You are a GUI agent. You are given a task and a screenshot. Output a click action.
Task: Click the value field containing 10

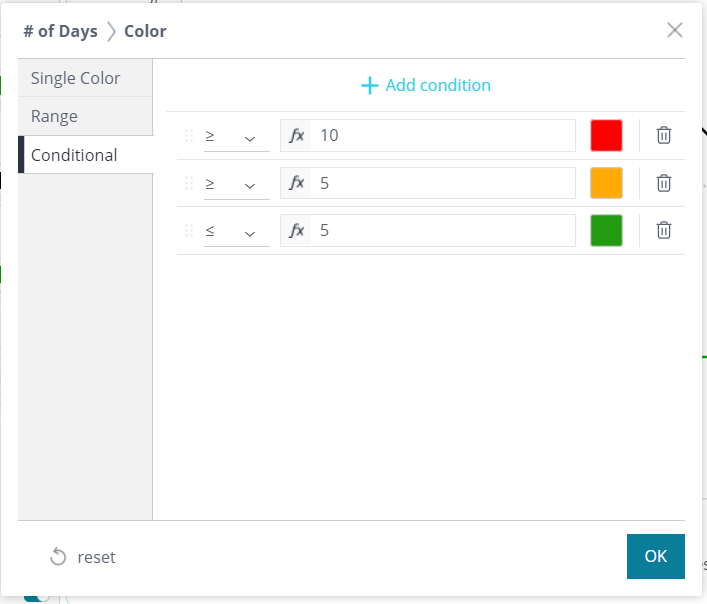[x=442, y=135]
